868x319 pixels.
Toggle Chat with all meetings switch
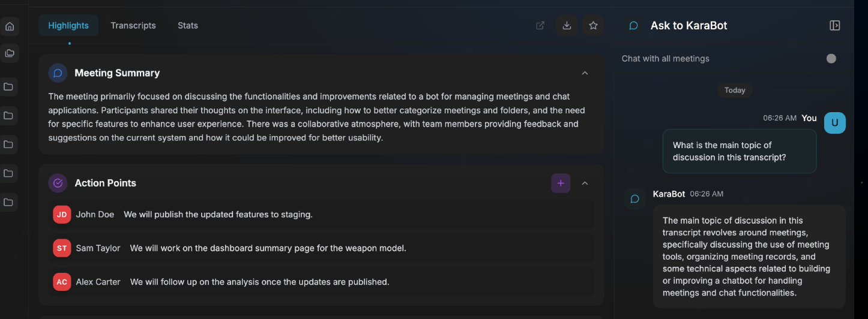point(831,59)
